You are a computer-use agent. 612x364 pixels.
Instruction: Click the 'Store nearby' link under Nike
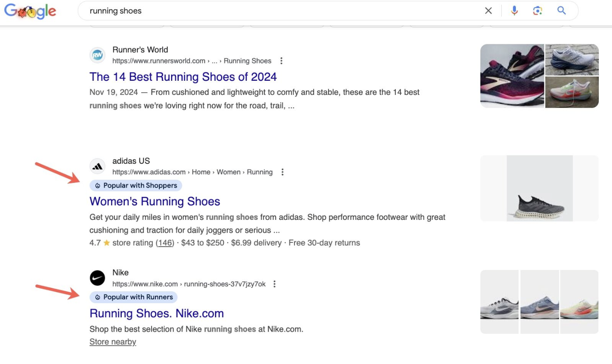pyautogui.click(x=112, y=341)
